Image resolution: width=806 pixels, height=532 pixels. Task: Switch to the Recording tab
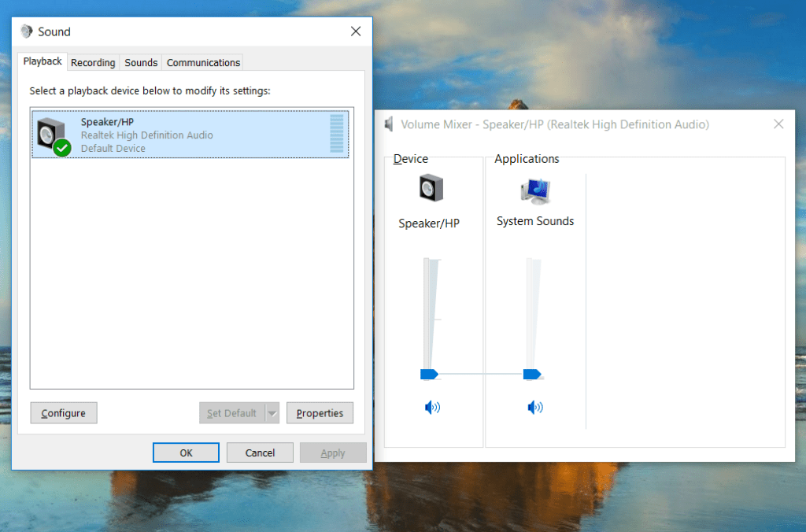93,62
